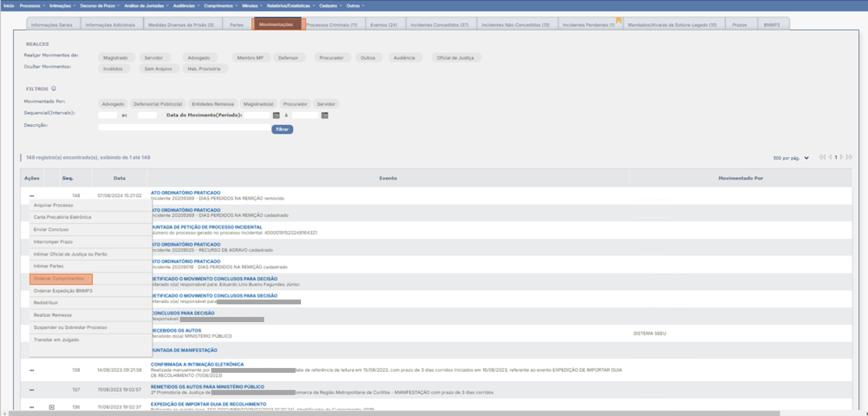Click the first Sequencial interval field
This screenshot has width=868, height=416.
[x=107, y=115]
